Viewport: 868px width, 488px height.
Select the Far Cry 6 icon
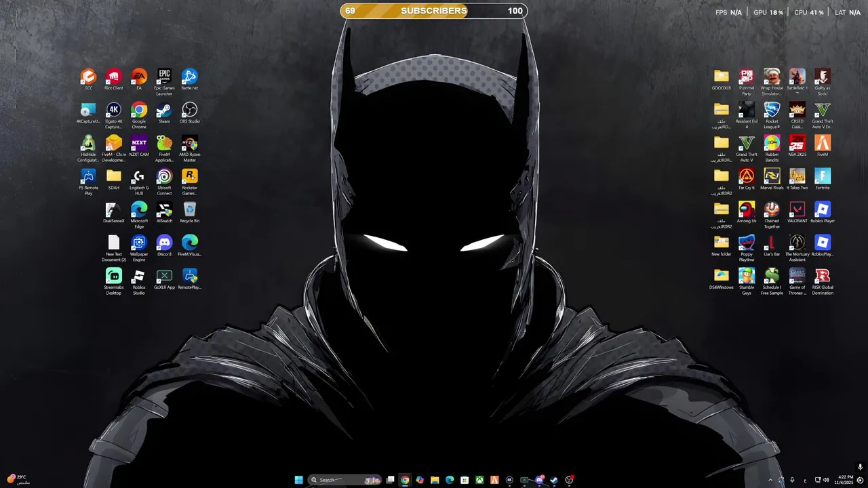pyautogui.click(x=747, y=180)
